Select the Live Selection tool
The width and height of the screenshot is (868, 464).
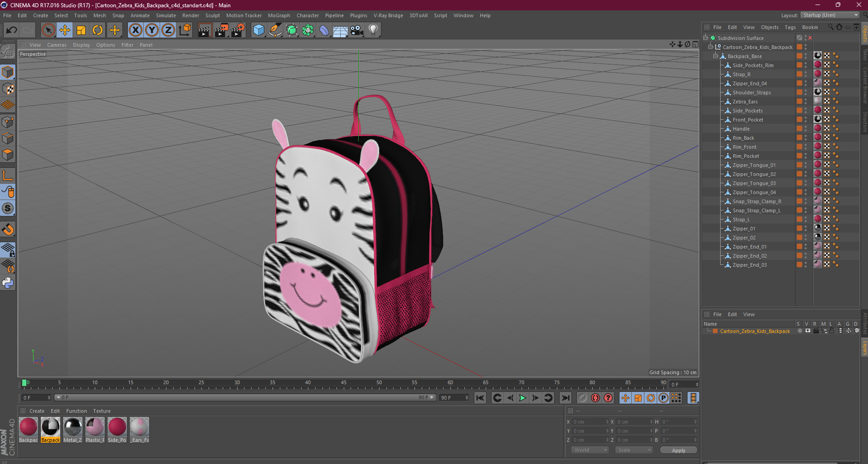pos(48,30)
